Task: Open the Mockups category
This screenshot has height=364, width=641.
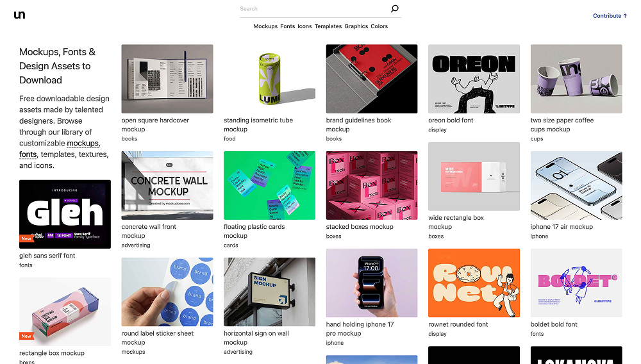Action: (265, 26)
